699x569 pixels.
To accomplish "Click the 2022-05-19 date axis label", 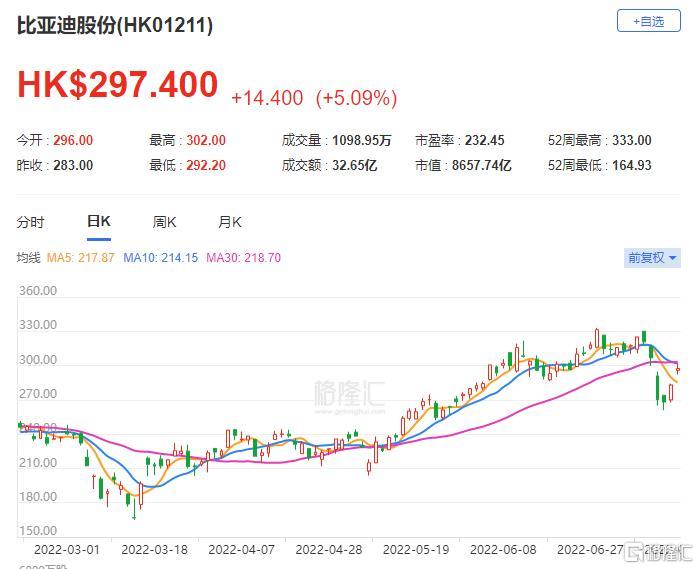I will pyautogui.click(x=416, y=550).
